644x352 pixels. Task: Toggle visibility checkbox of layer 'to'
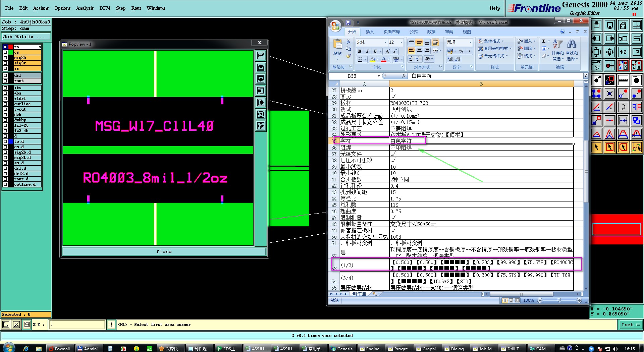[5, 47]
